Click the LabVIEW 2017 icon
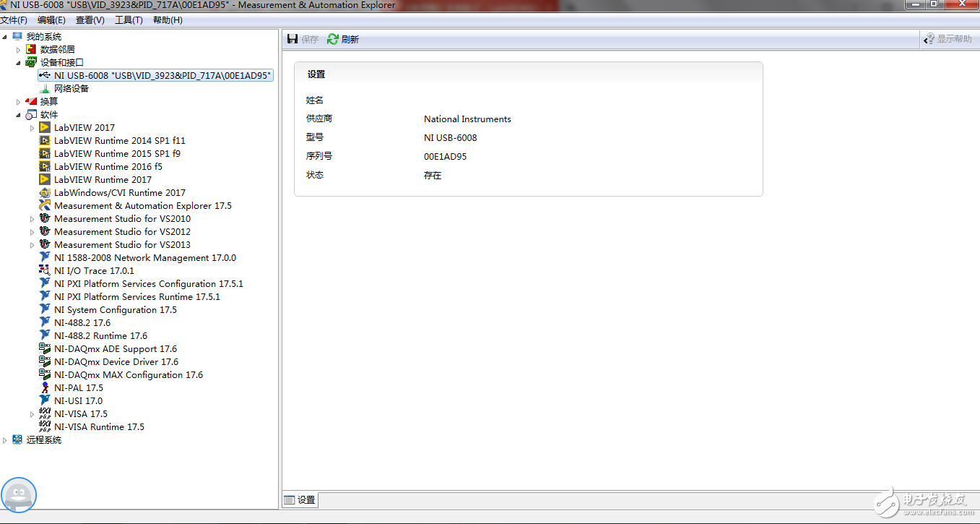Viewport: 980px width, 524px height. (45, 128)
